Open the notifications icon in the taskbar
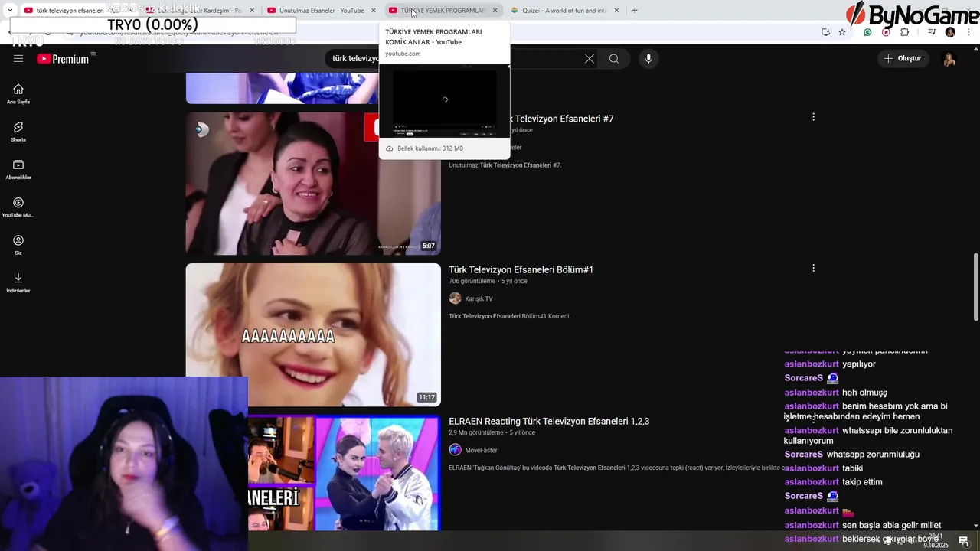This screenshot has height=551, width=980. pyautogui.click(x=963, y=541)
